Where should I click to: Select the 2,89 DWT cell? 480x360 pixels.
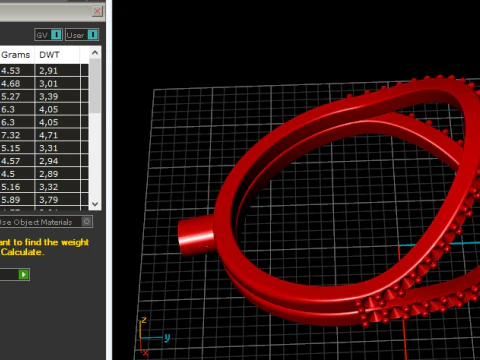(x=57, y=174)
